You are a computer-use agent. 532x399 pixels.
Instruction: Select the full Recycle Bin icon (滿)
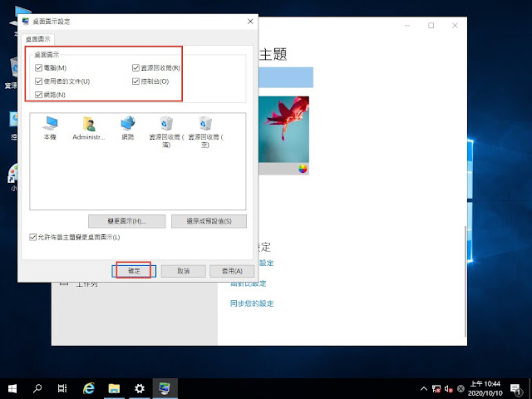[166, 131]
